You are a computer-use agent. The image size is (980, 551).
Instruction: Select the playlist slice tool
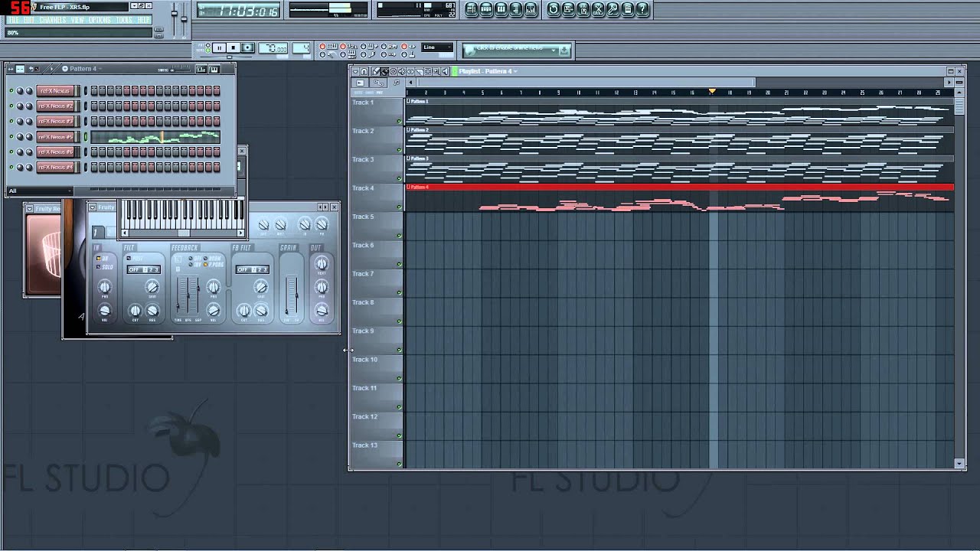[x=419, y=71]
